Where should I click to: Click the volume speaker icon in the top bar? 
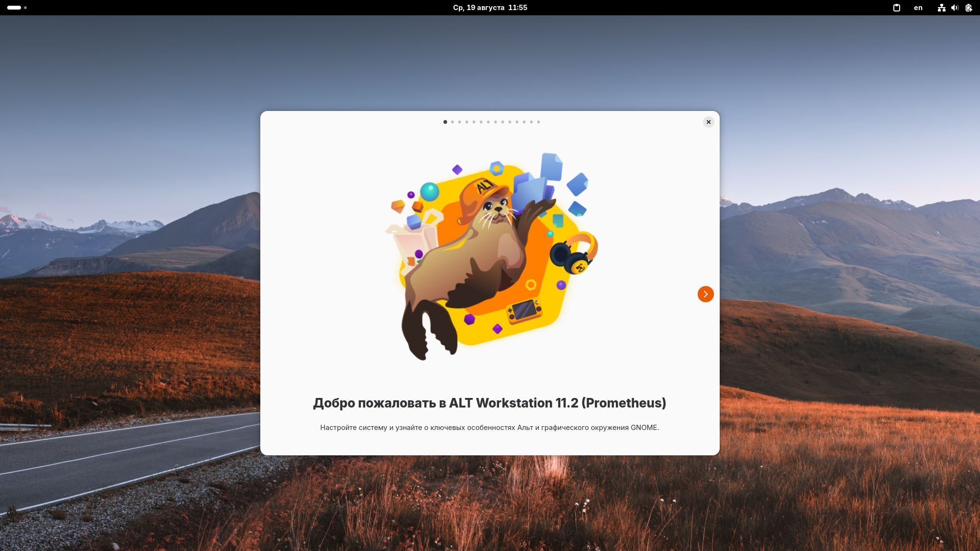(x=955, y=8)
